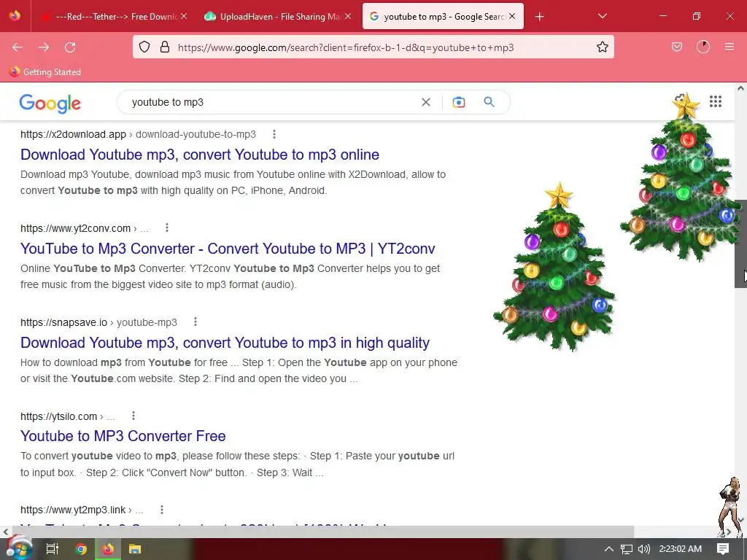The height and width of the screenshot is (560, 747).
Task: Open options for x2download.app result
Action: 274,134
